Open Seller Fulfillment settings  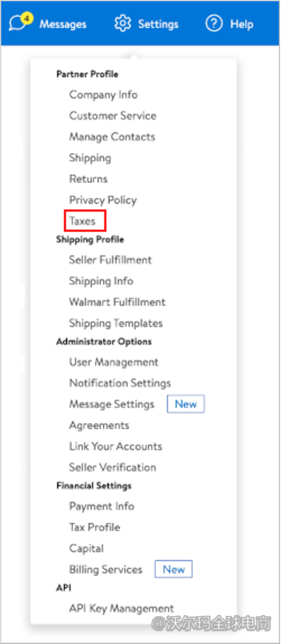[110, 260]
